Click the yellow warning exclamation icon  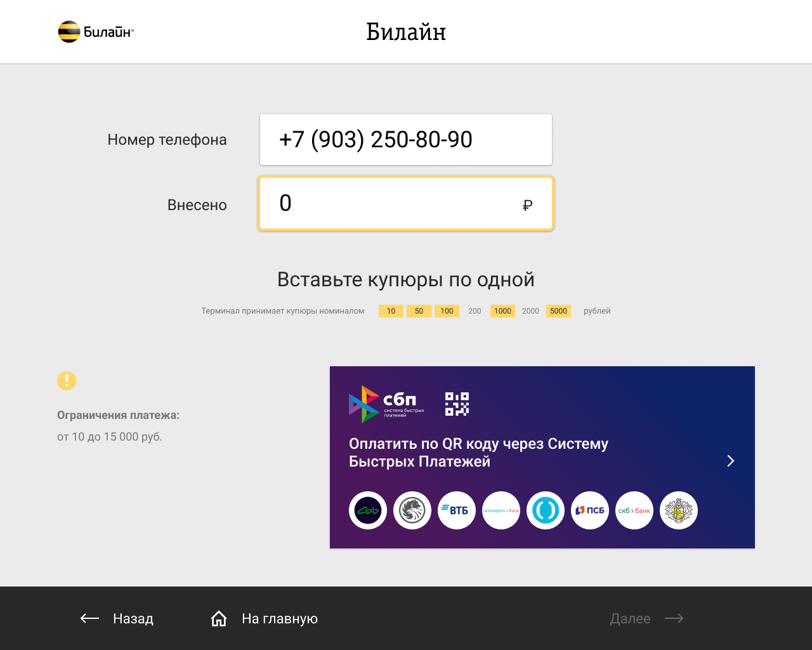[67, 381]
